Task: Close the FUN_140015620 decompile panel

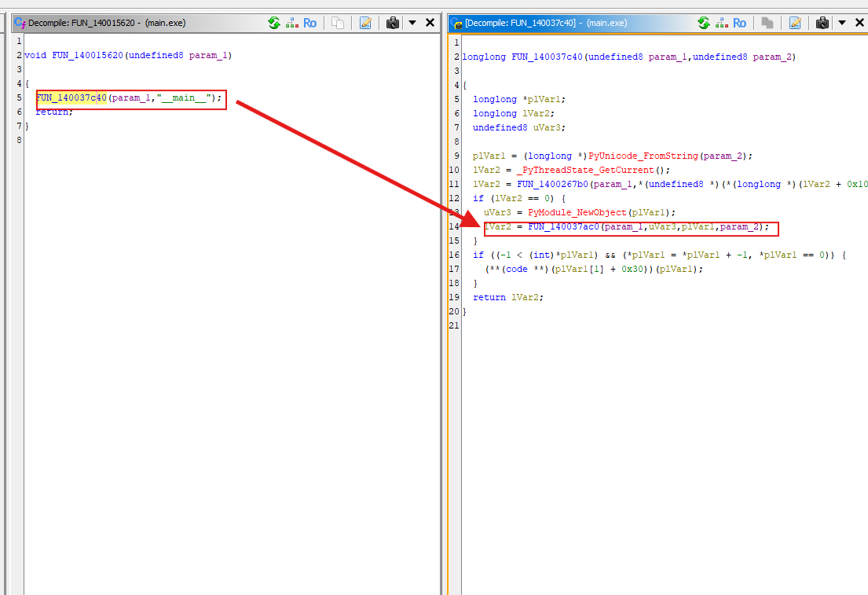Action: pos(430,23)
